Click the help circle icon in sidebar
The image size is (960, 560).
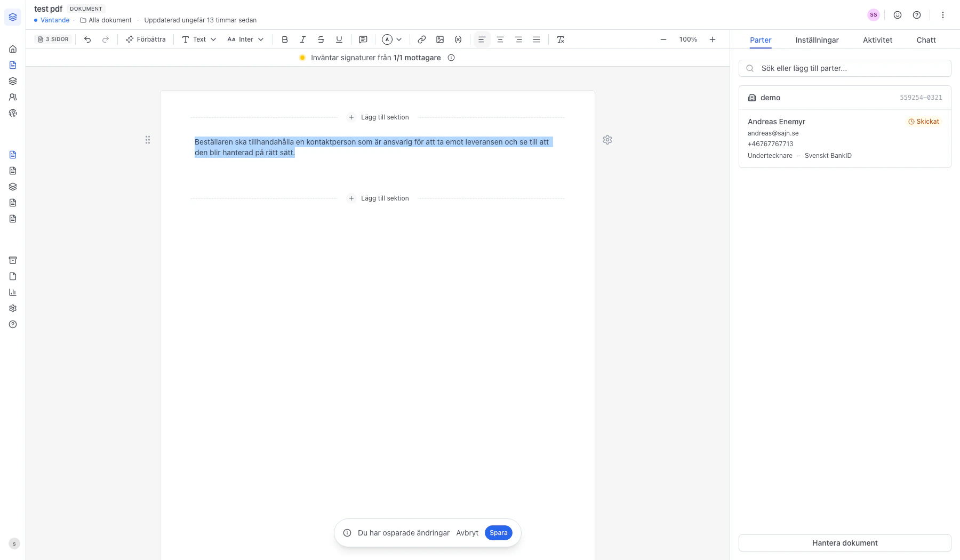13,324
